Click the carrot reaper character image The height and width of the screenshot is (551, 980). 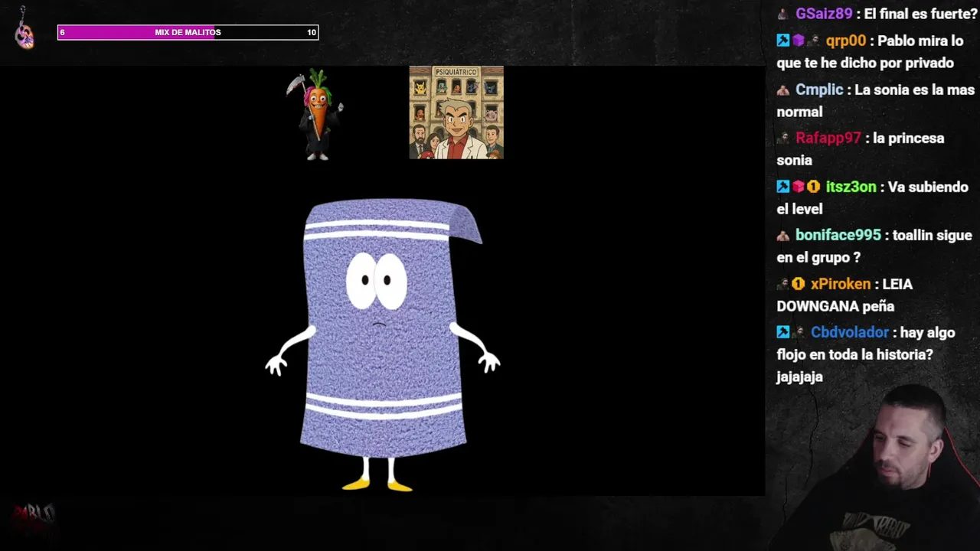[x=315, y=114]
